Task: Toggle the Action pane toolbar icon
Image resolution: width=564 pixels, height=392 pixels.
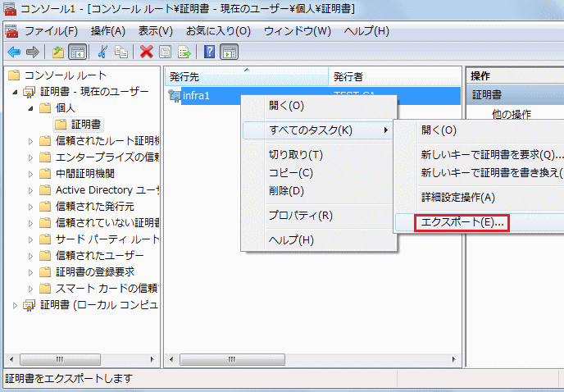Action: click(x=229, y=52)
